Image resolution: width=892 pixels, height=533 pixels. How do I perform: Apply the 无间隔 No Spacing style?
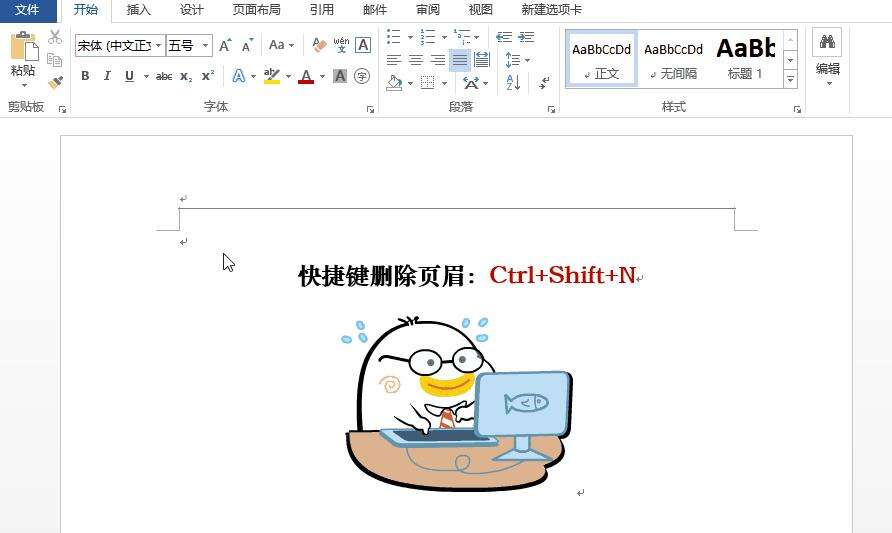(674, 59)
